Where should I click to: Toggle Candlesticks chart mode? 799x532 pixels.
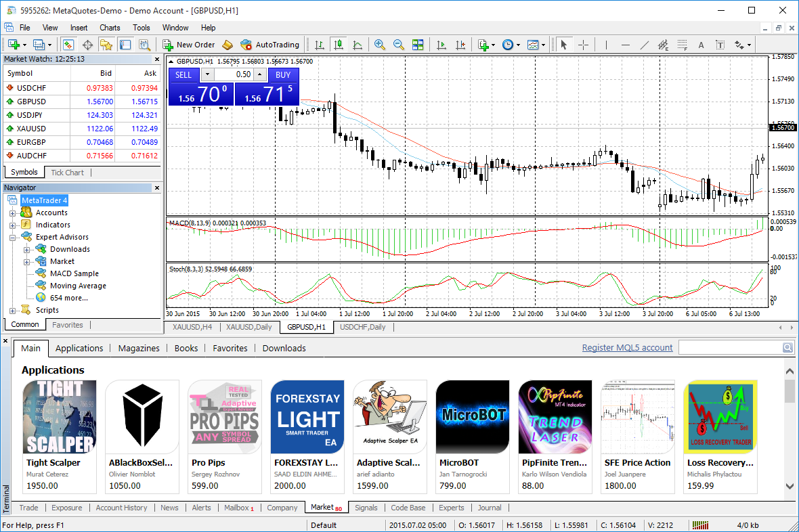[339, 45]
